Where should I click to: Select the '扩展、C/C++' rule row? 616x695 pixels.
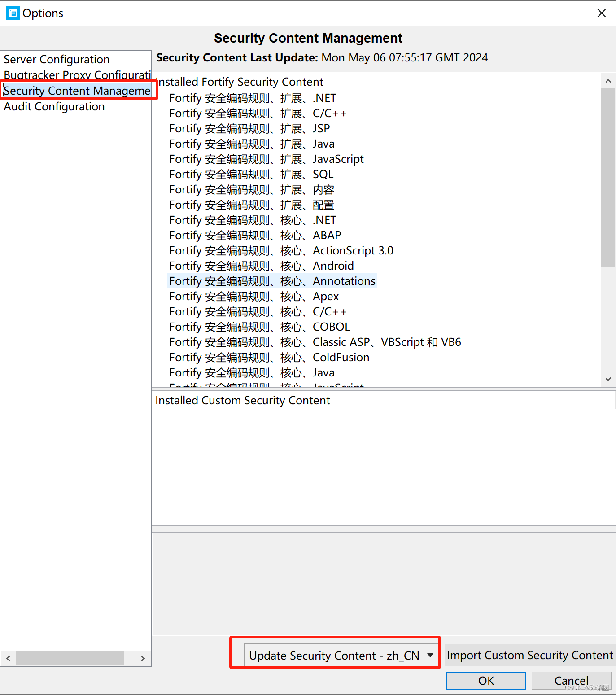tap(258, 113)
